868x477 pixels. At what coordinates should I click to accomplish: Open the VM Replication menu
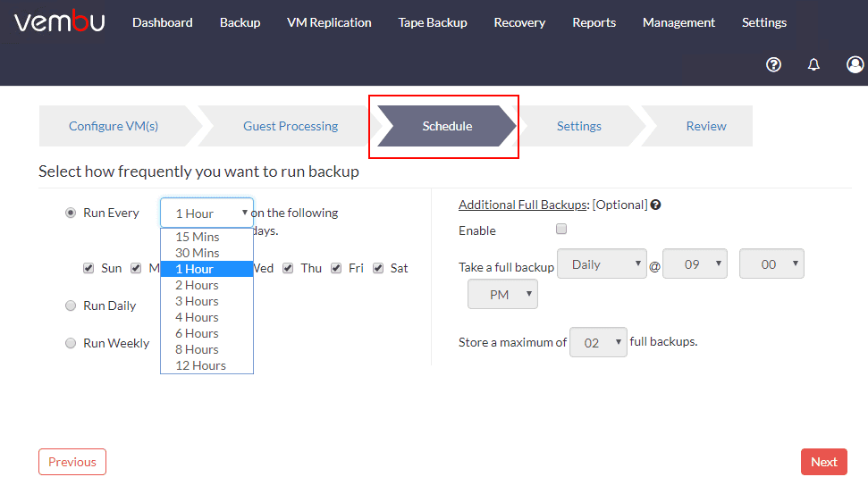click(x=329, y=22)
